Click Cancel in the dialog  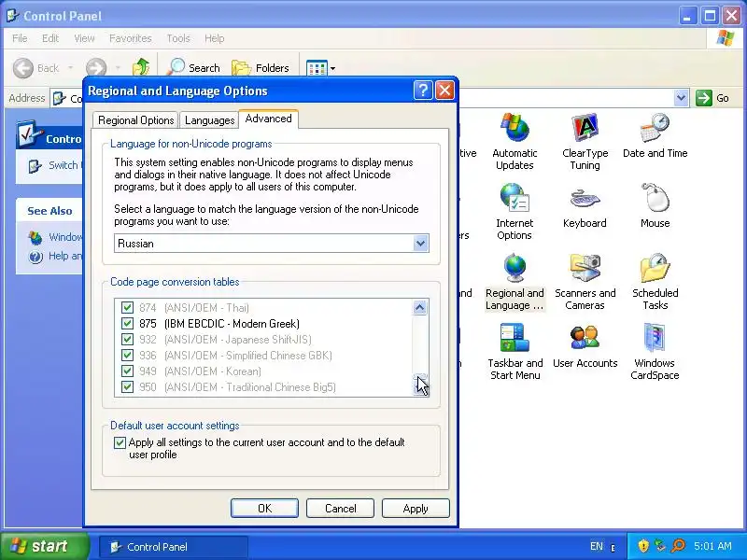pyautogui.click(x=340, y=508)
